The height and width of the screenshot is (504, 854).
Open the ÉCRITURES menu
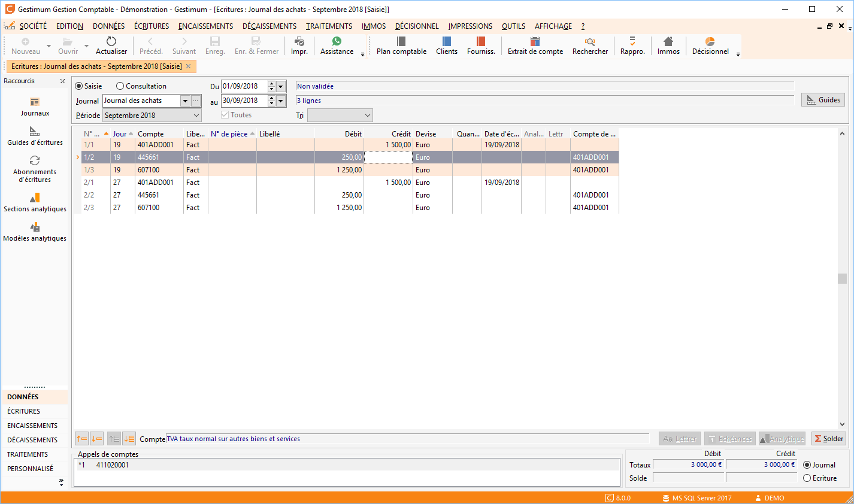click(x=152, y=26)
